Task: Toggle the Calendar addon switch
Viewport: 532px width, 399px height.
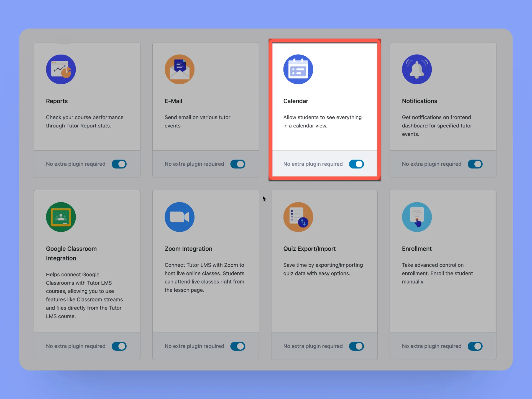Action: (356, 164)
